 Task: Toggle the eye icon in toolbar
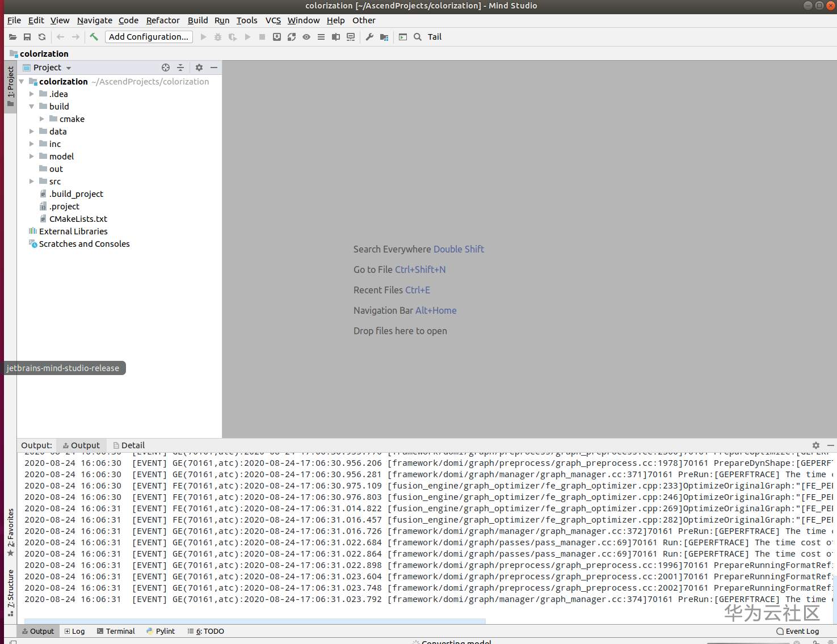(x=306, y=37)
